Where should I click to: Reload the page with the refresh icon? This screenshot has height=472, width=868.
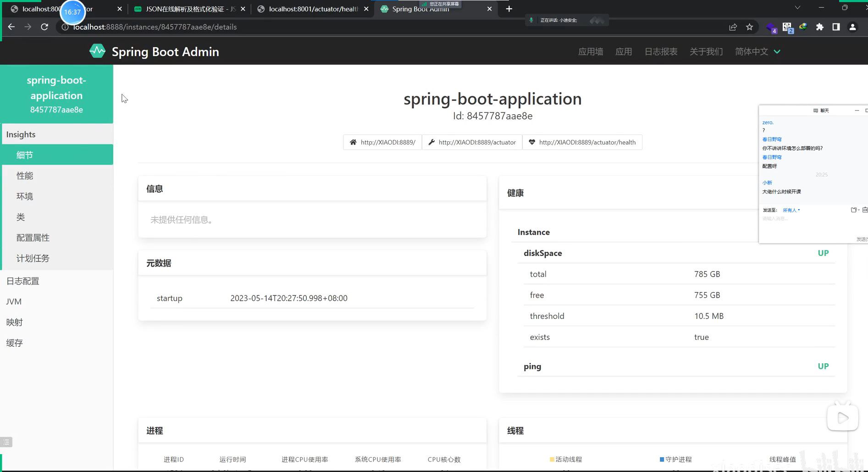coord(44,27)
